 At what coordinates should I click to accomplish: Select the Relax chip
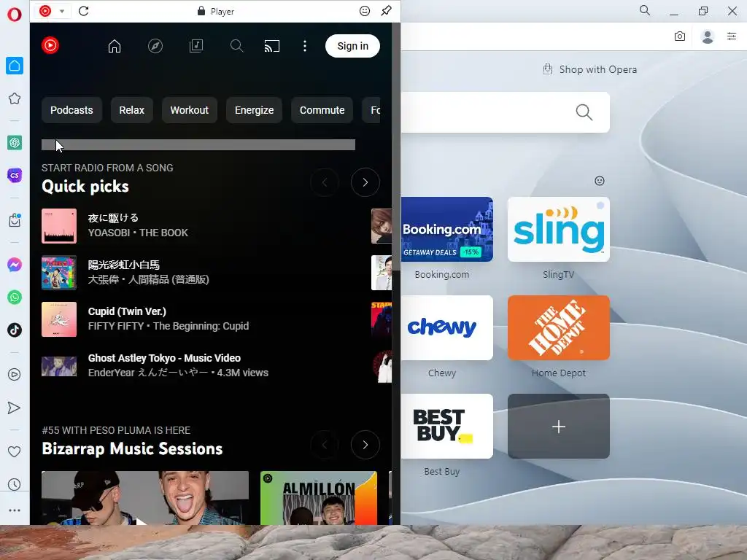131,110
